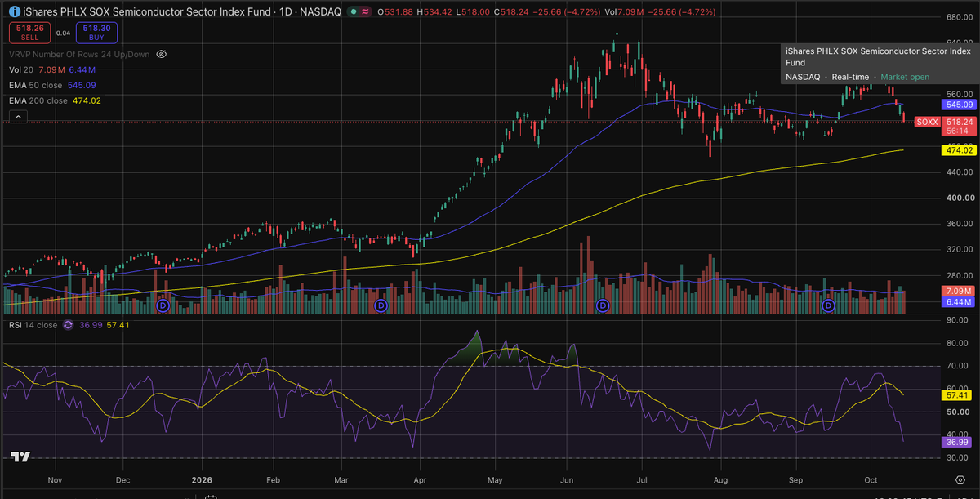Click the 518.26 SELL button
Screen dimensions: 980x499
(x=29, y=33)
